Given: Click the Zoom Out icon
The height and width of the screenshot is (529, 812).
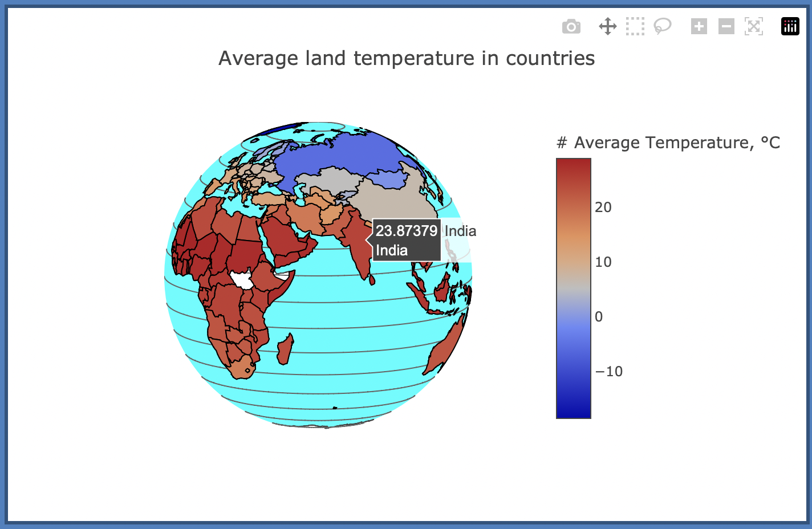Looking at the screenshot, I should coord(726,26).
